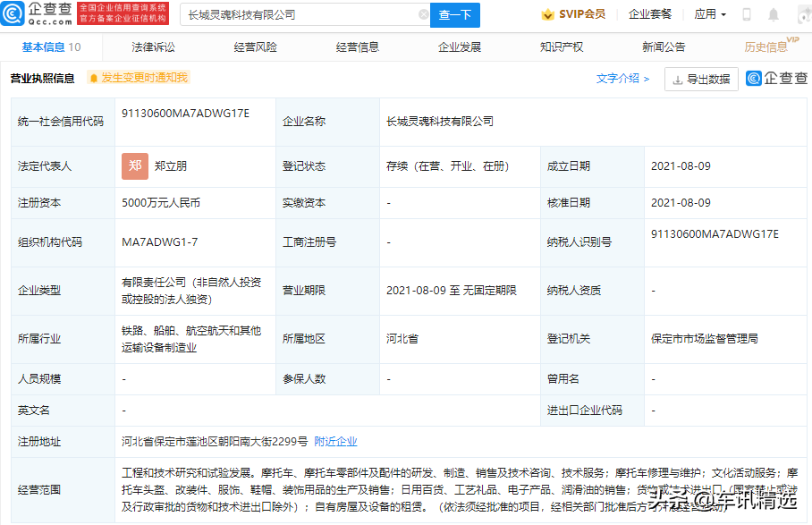Select the 核准日期 value 2021-08-09

coord(681,203)
